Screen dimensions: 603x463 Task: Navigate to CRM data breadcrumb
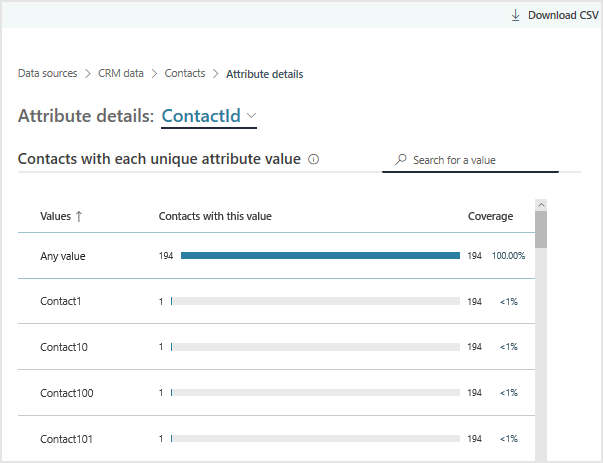point(121,74)
